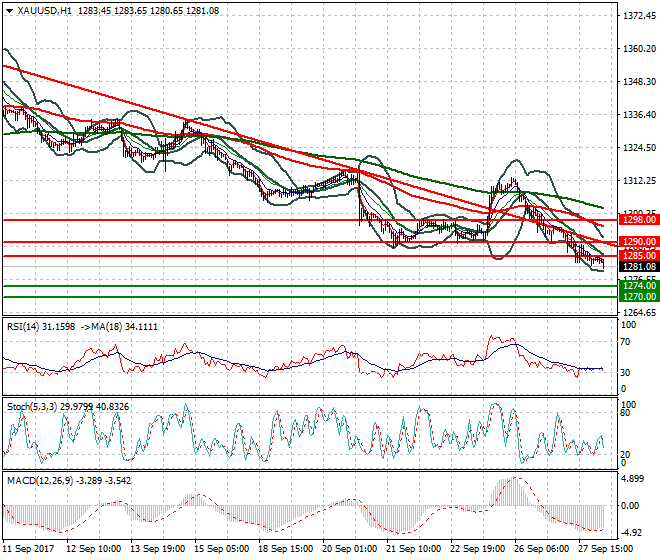Select the 1298.00 red resistance price label

click(x=639, y=220)
